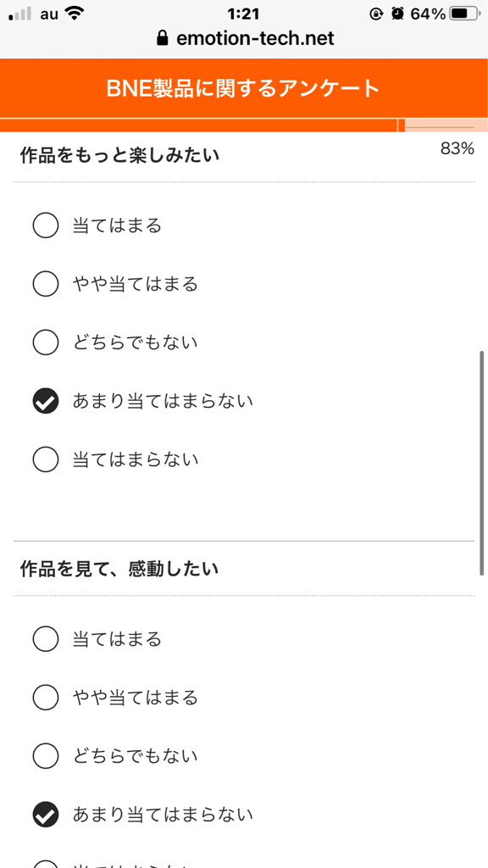Tap the cellular signal bars icon
This screenshot has height=868, width=488.
click(20, 14)
